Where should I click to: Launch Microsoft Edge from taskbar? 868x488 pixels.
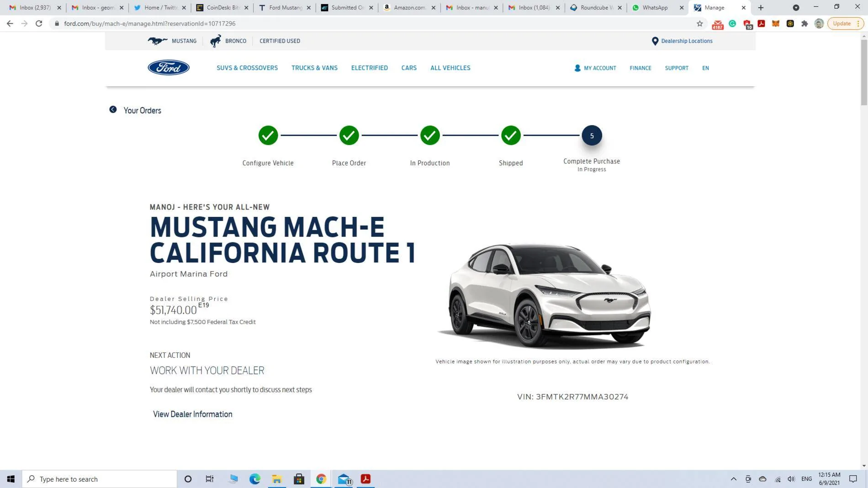255,479
